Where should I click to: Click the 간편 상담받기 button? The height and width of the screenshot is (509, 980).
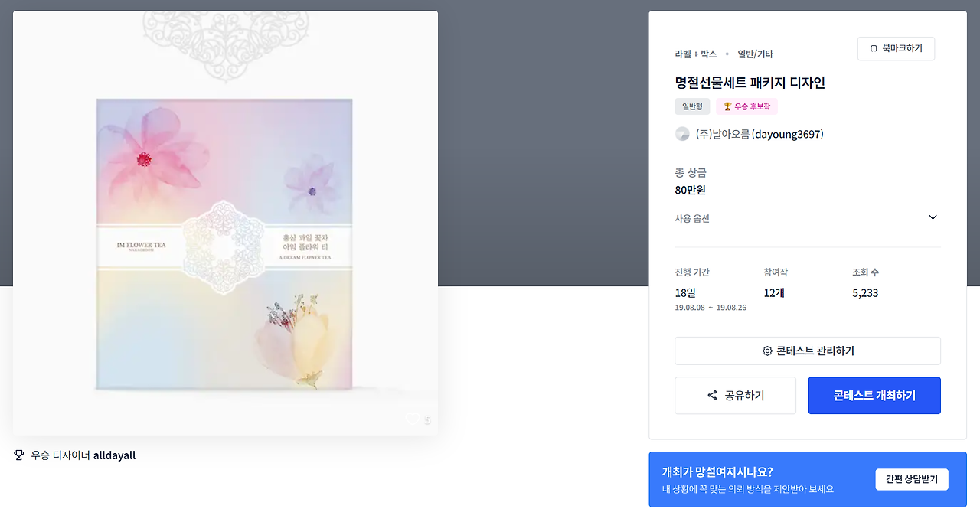pyautogui.click(x=912, y=479)
